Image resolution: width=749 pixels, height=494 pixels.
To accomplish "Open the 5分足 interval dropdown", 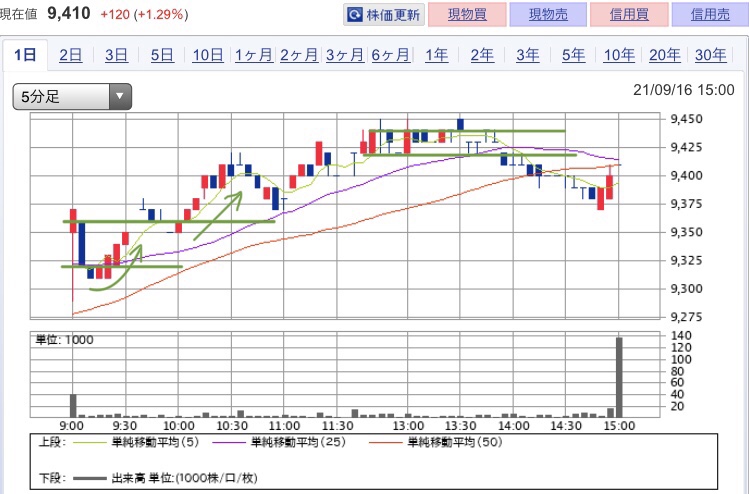I will pyautogui.click(x=72, y=97).
